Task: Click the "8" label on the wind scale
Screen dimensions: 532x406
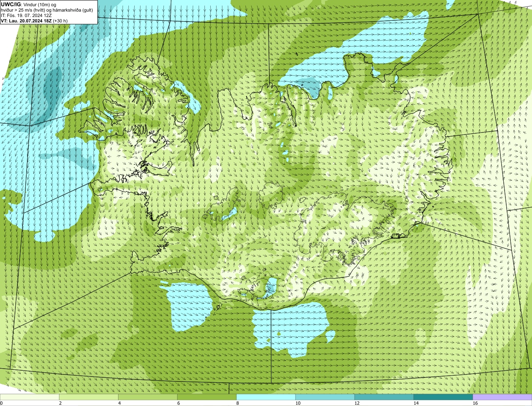Action: [x=238, y=403]
